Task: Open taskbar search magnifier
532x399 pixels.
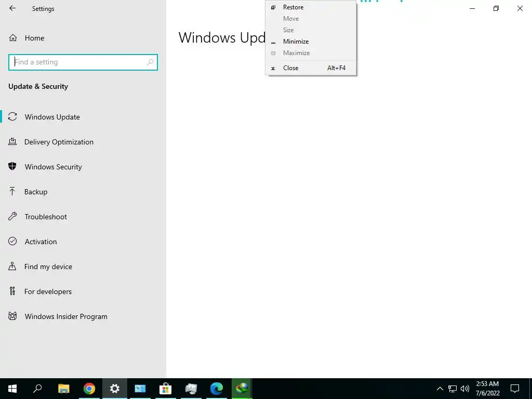Action: tap(37, 389)
